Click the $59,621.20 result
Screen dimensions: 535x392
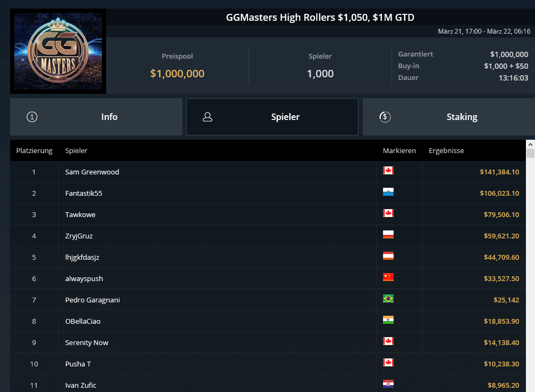[501, 236]
